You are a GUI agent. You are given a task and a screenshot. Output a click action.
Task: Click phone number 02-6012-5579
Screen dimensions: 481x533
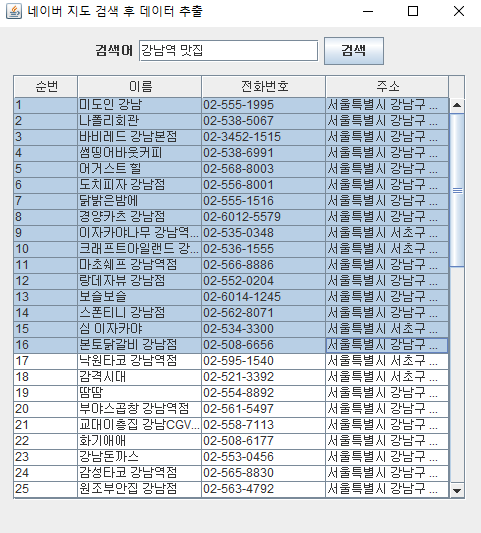point(264,217)
